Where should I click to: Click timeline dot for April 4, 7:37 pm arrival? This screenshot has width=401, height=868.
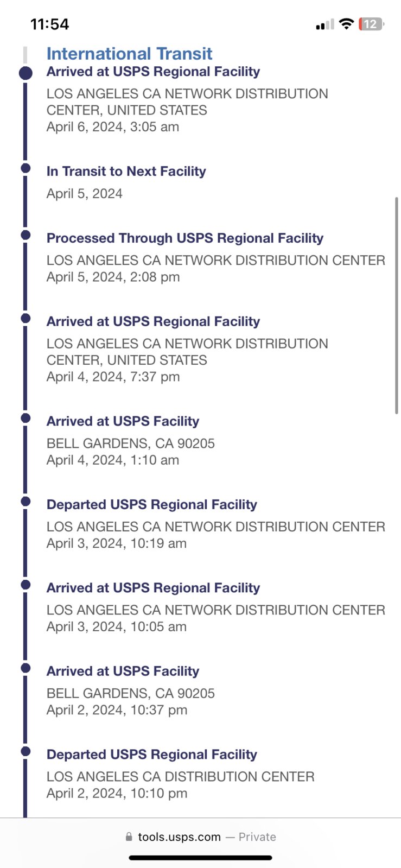point(26,318)
